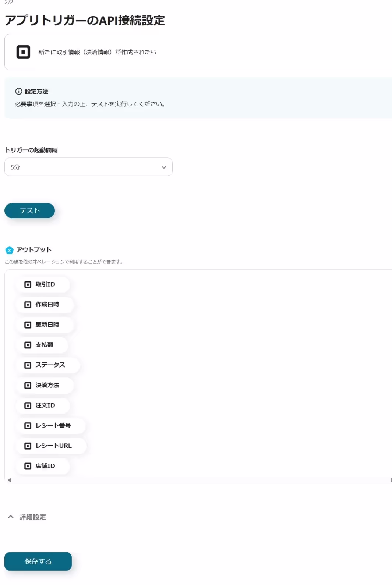Click the chevron arrow of the interval dropdown
Screen dimensions: 392x585
click(164, 167)
